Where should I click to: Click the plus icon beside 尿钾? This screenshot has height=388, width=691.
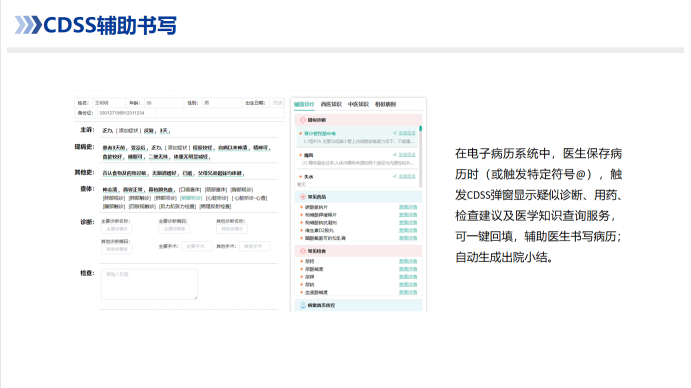tap(301, 277)
